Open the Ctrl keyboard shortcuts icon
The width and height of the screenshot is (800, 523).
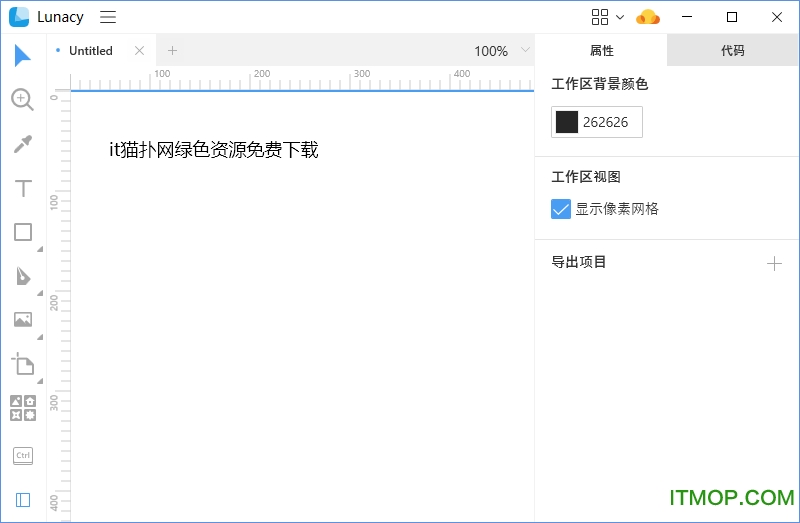click(23, 456)
